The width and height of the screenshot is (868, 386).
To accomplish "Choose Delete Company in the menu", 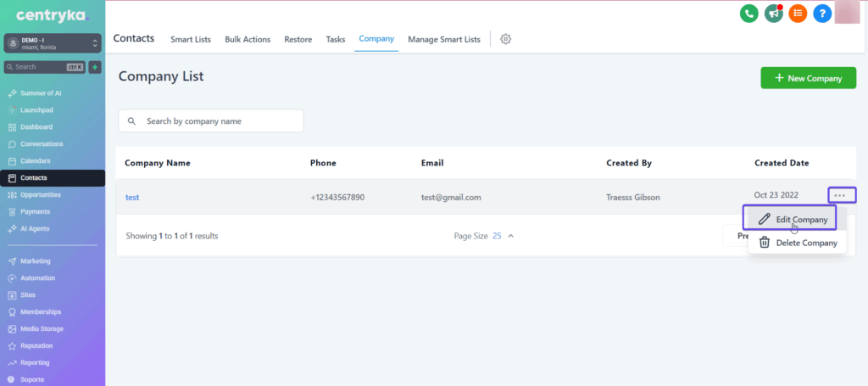I will pyautogui.click(x=798, y=243).
